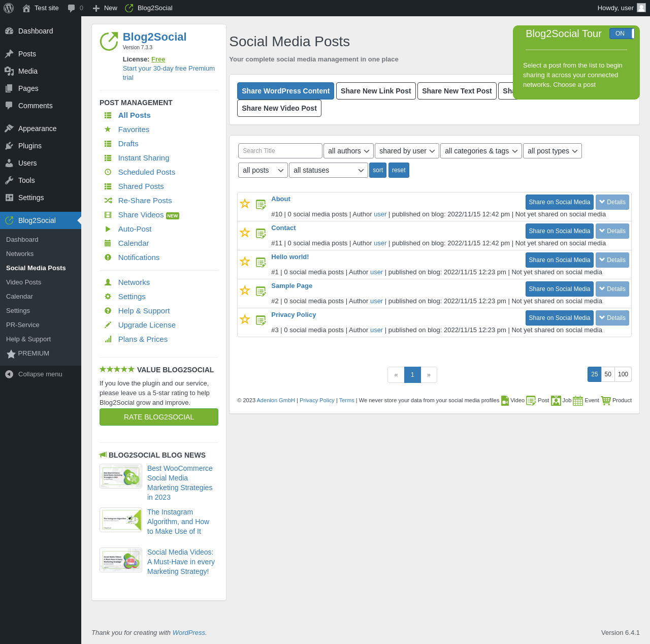Click the Blog2Social logo icon in panel

coord(109,42)
